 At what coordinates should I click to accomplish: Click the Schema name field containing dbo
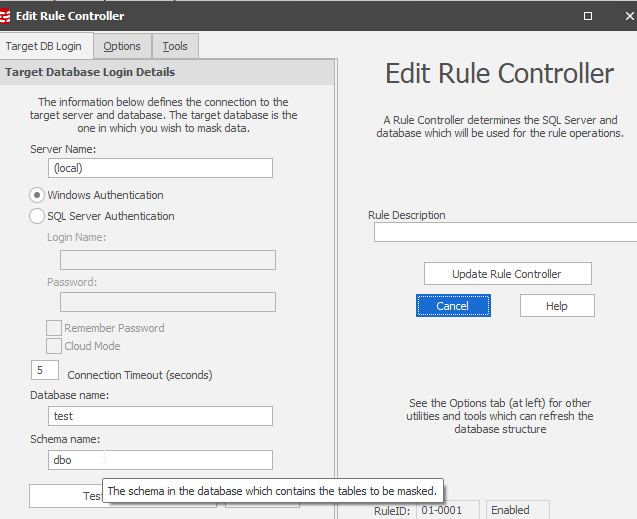(x=160, y=460)
